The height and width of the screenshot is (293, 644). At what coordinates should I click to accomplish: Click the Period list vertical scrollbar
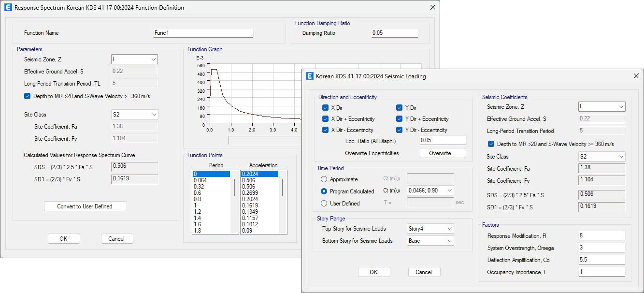pyautogui.click(x=235, y=188)
